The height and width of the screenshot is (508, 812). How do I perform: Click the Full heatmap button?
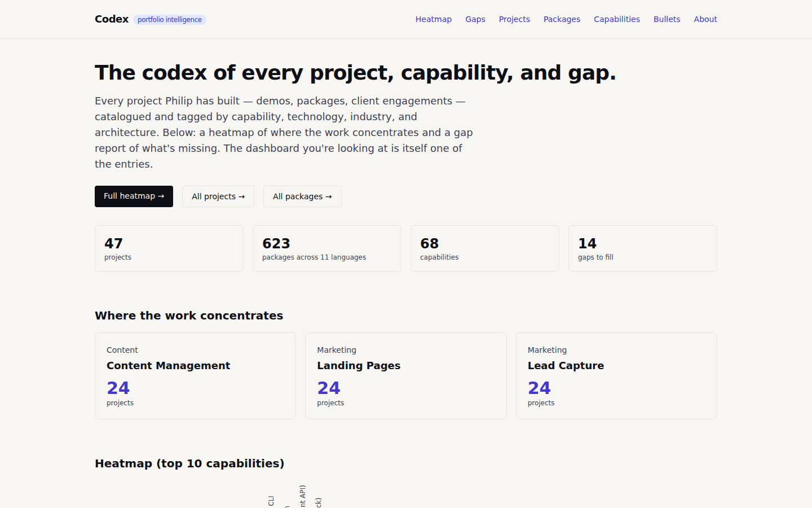(134, 196)
